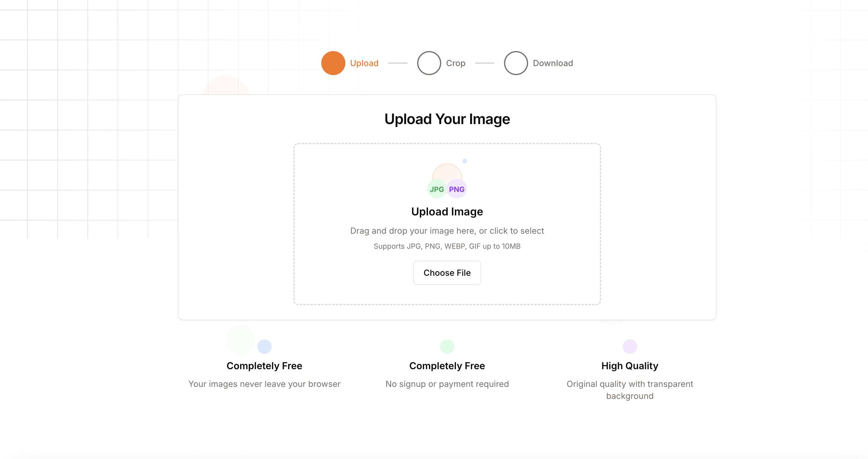Click blue icon above 'never leave your browser'
Viewport: 868px width, 459px height.
(264, 347)
